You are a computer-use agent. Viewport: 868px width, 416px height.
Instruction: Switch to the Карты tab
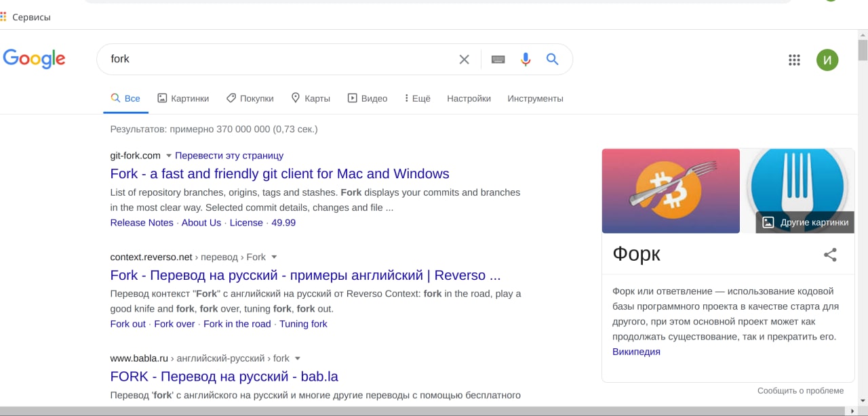click(310, 98)
